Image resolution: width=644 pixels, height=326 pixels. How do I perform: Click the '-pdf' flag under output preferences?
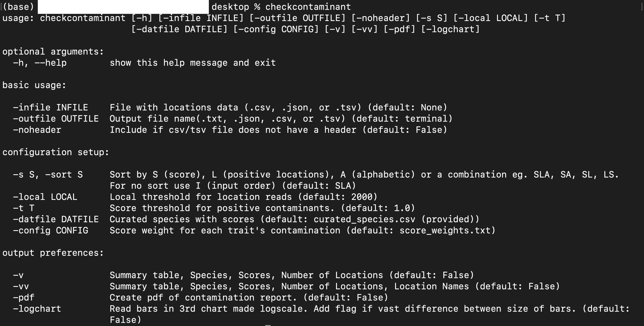(23, 298)
